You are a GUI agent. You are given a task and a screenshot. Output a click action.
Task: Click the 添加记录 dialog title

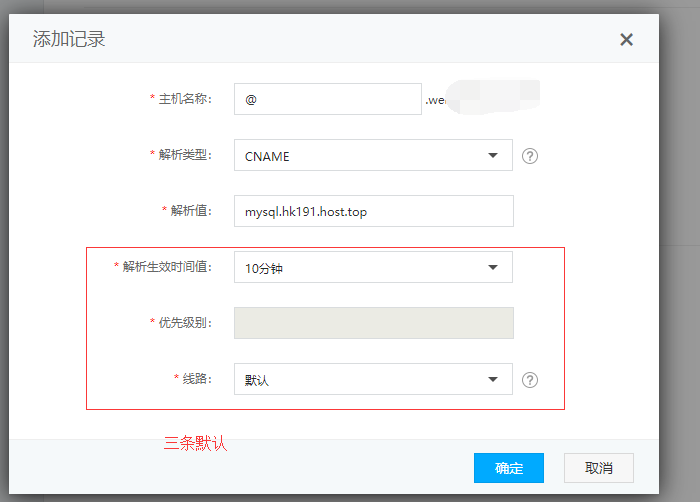69,40
